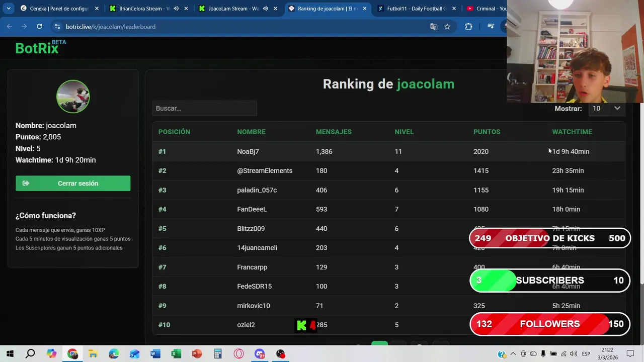The height and width of the screenshot is (362, 644).
Task: Open Microsoft Copilot from the taskbar
Action: point(51,354)
